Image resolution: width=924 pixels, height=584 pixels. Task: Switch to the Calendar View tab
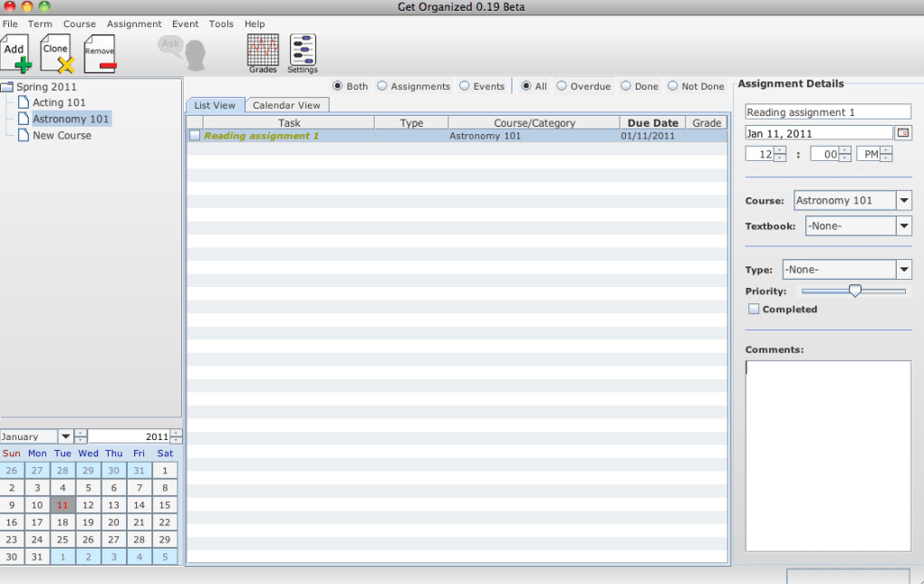pos(286,105)
